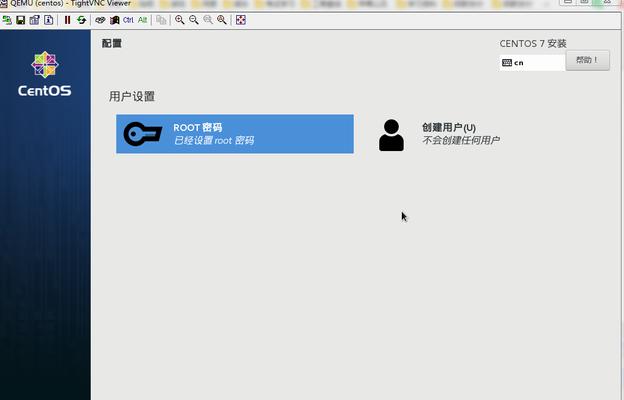Click the QEMU (centos) - TightVNC Viewer title
Screen dimensions: 624x400
(70, 3)
